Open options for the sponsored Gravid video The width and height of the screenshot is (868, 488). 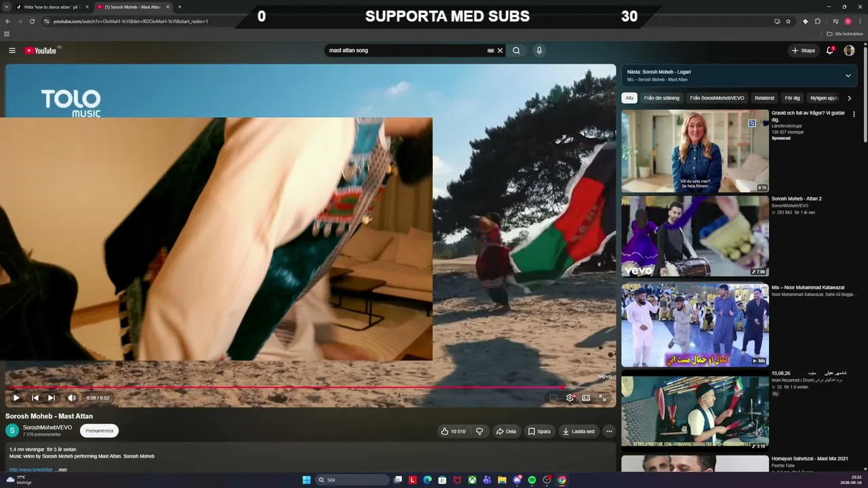[x=854, y=115]
